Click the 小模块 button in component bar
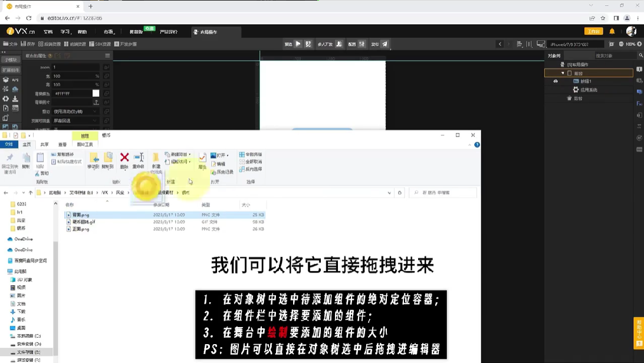 pyautogui.click(x=11, y=60)
